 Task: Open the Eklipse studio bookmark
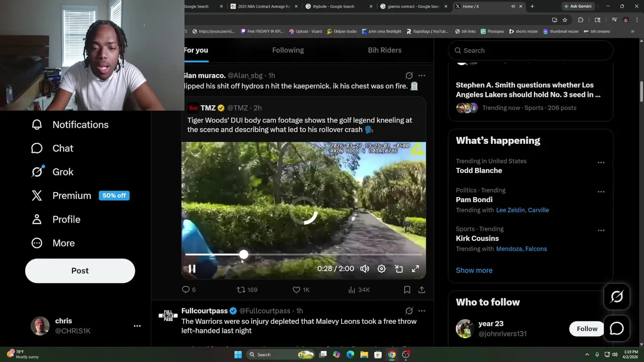pos(342,31)
